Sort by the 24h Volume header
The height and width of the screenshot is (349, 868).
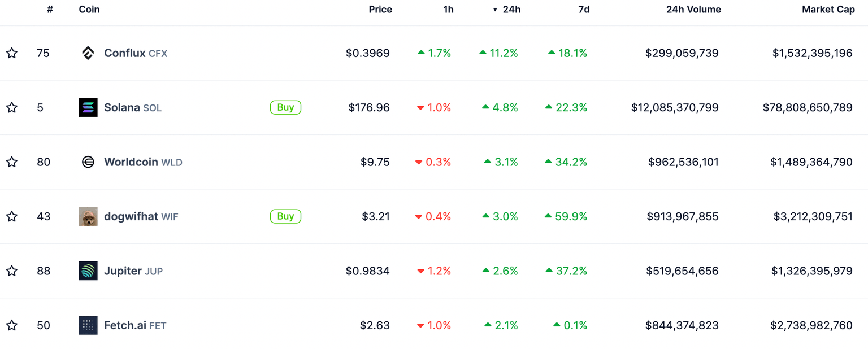[x=693, y=10]
